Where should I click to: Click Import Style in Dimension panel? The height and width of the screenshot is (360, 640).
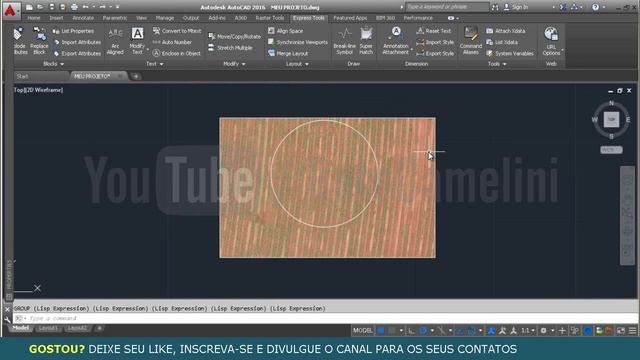pos(435,42)
